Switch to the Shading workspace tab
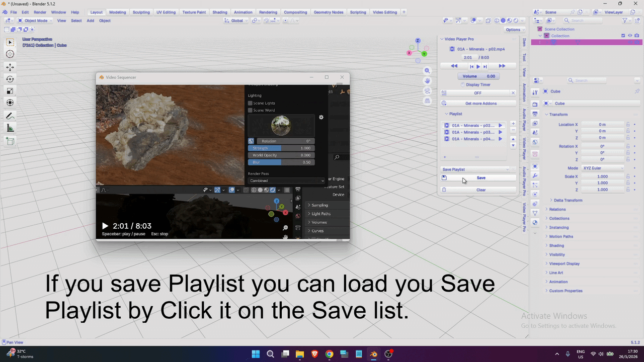The height and width of the screenshot is (362, 644). (x=220, y=12)
